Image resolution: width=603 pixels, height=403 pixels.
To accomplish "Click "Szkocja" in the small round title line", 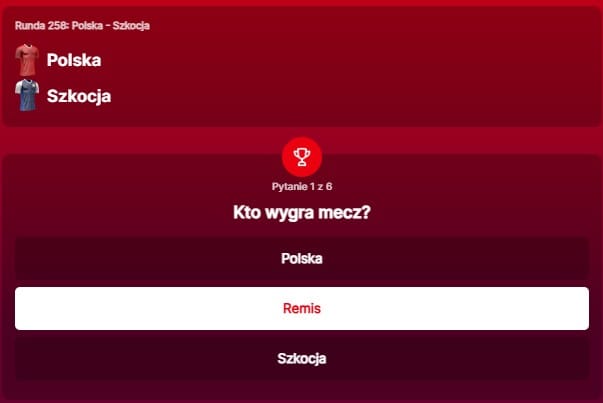I will [130, 24].
